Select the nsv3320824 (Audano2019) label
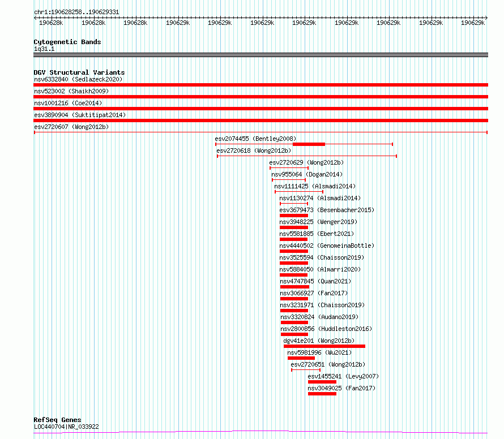This screenshot has height=439, width=504. (x=319, y=317)
